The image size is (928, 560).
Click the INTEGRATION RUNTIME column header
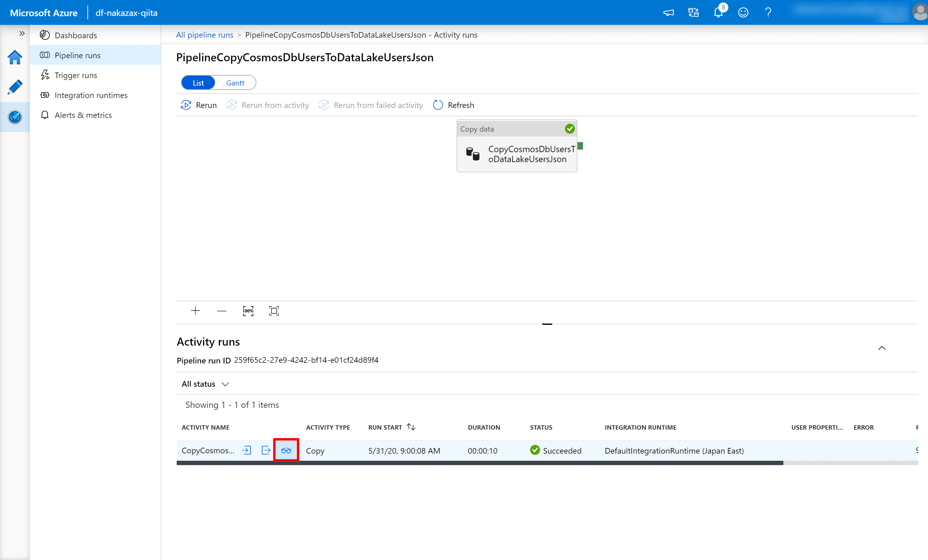pyautogui.click(x=640, y=427)
